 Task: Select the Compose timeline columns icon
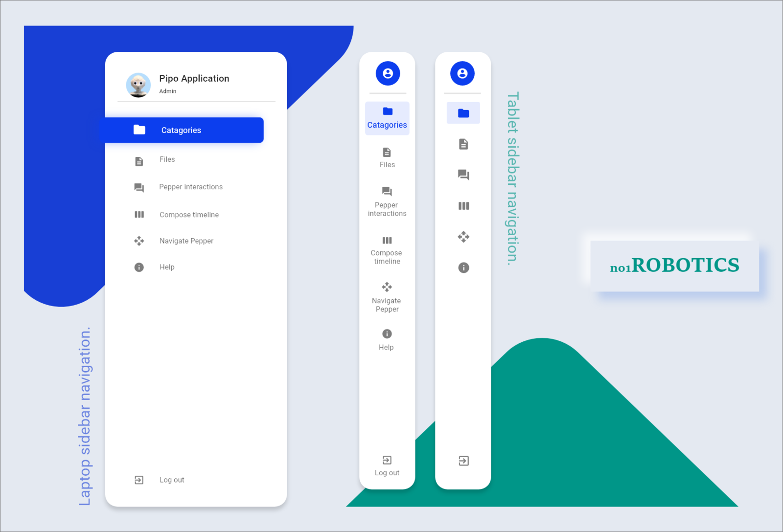(139, 214)
